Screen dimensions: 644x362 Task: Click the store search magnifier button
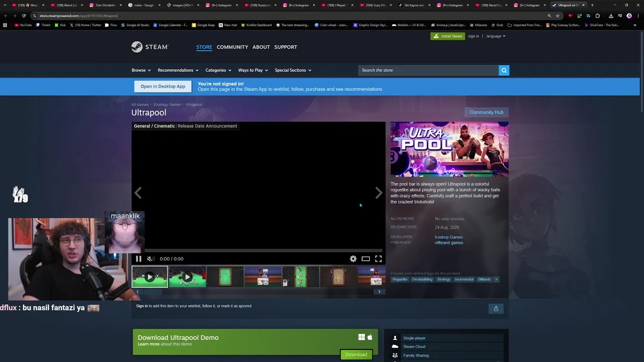point(504,70)
